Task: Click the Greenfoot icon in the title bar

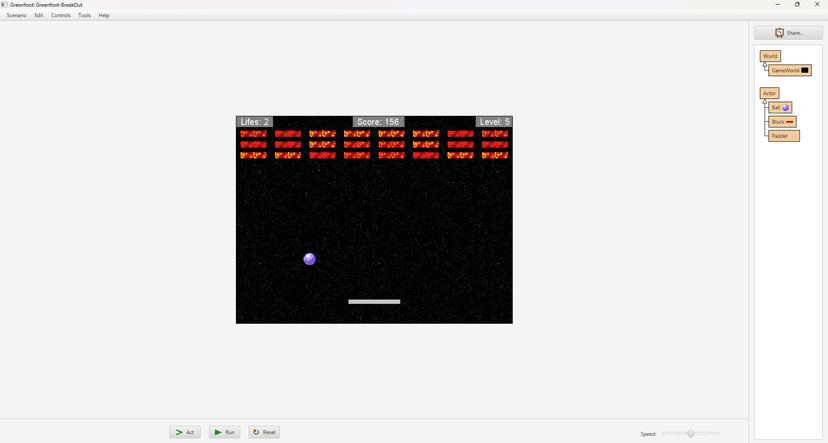Action: (4, 4)
